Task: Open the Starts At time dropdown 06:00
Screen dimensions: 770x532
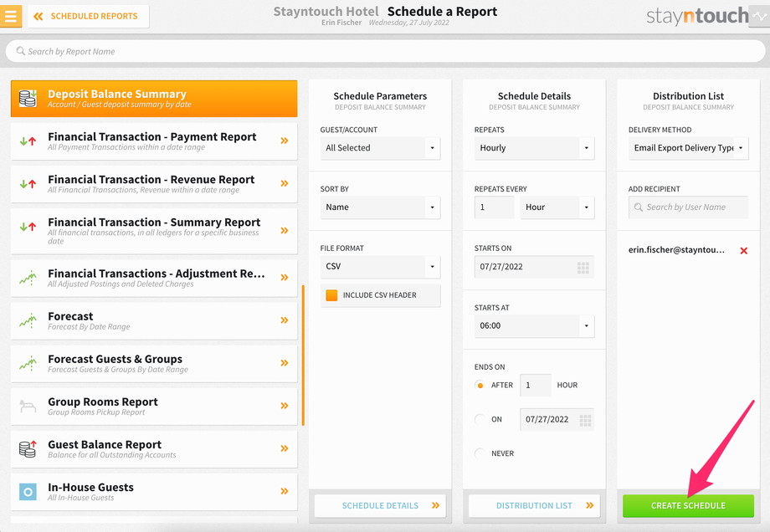Action: pyautogui.click(x=534, y=326)
